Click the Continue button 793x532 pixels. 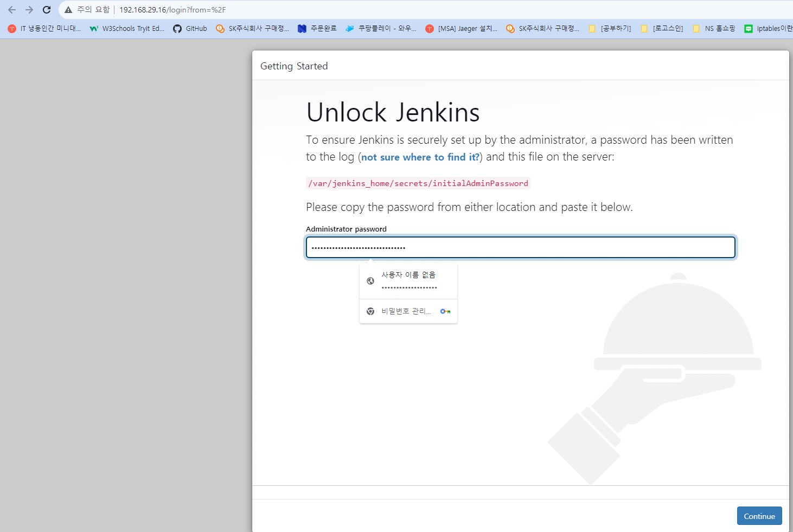pos(759,516)
